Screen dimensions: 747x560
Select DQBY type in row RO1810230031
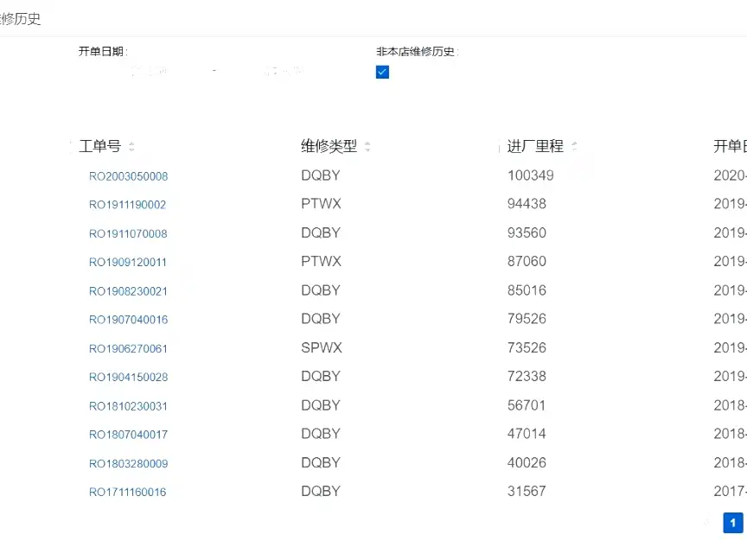pos(321,405)
